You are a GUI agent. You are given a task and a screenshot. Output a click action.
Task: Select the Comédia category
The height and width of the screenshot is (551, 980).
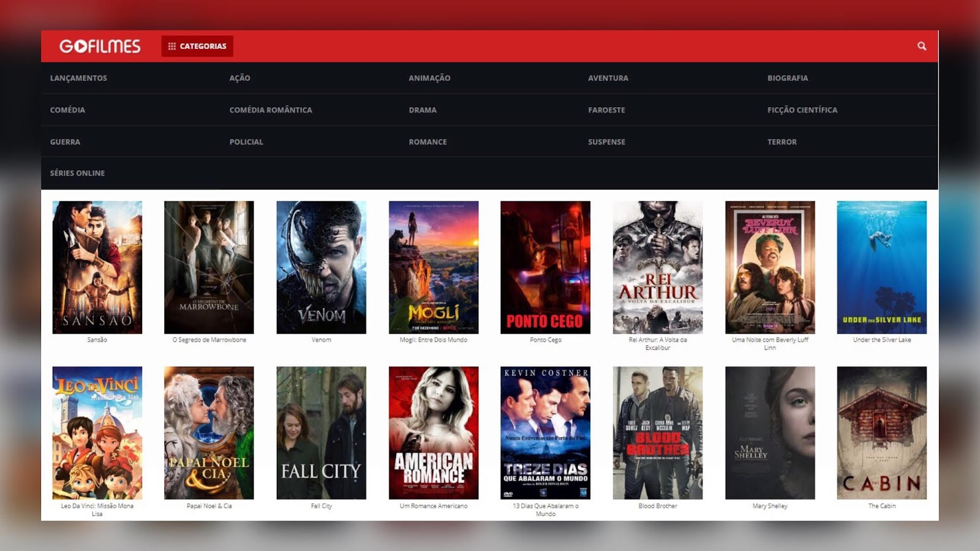pyautogui.click(x=67, y=110)
